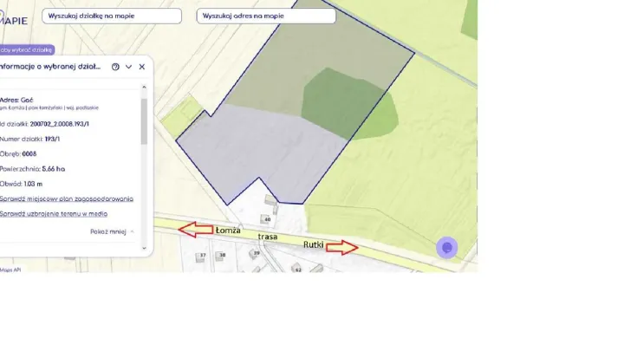This screenshot has width=624, height=364.
Task: Select building number 37 on map
Action: [201, 257]
